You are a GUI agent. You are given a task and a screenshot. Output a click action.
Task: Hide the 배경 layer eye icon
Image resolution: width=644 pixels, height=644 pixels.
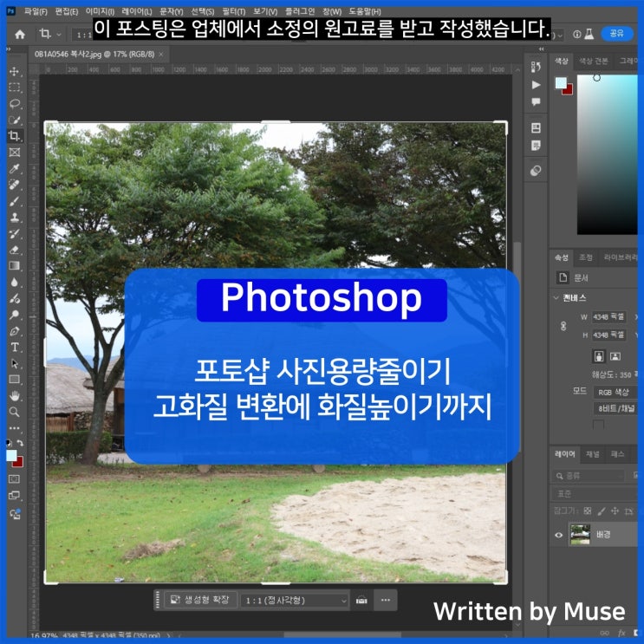point(558,535)
